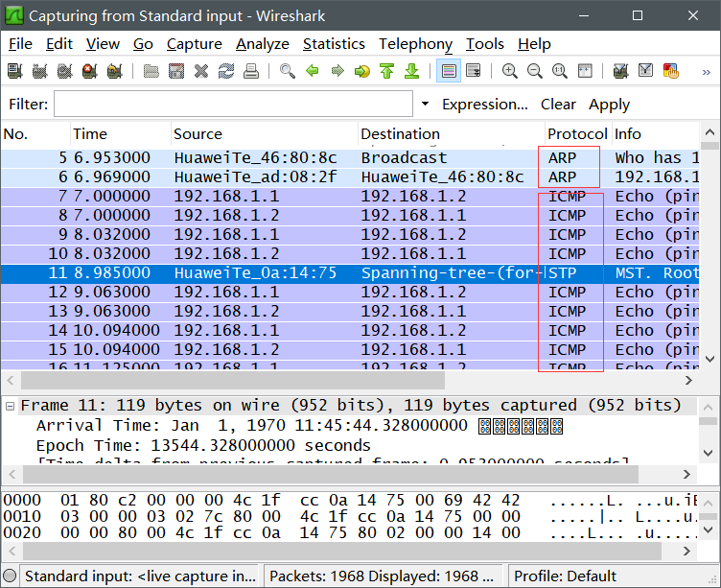
Task: Open the Statistics menu
Action: [x=334, y=44]
